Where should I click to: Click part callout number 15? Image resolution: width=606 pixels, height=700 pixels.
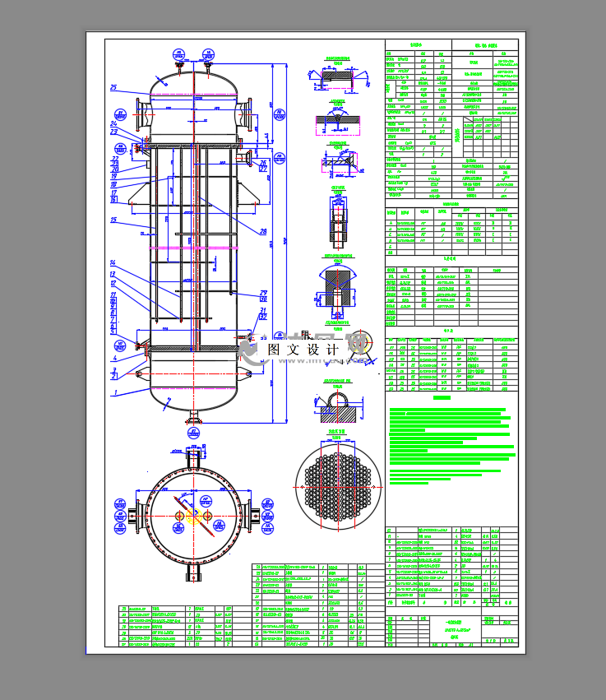113,220
